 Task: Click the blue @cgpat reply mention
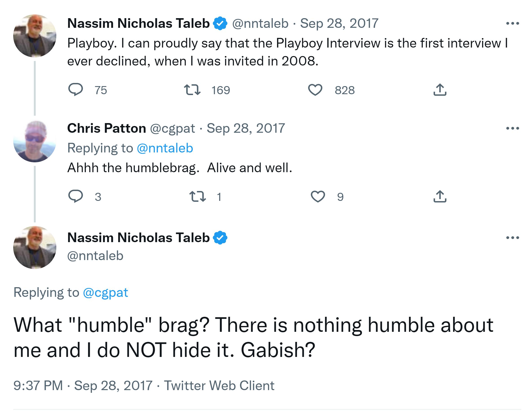click(x=105, y=293)
